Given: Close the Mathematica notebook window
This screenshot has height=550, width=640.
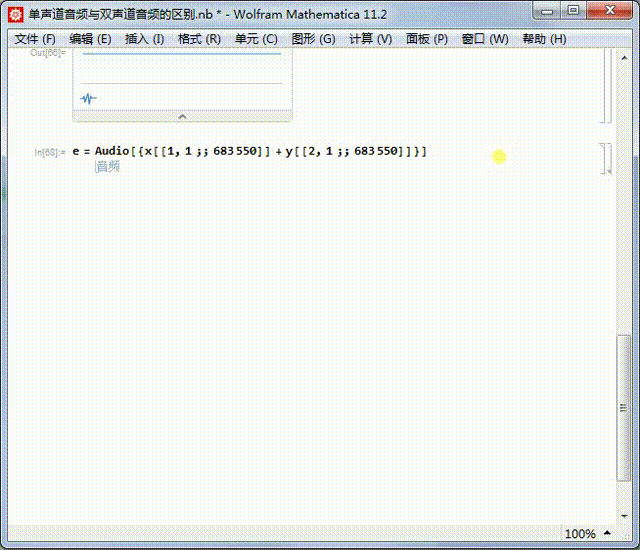Looking at the screenshot, I should tap(609, 11).
